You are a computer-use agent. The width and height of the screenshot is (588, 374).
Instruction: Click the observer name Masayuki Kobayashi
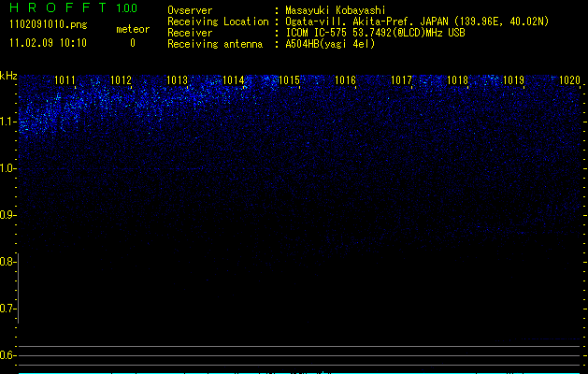(x=336, y=10)
